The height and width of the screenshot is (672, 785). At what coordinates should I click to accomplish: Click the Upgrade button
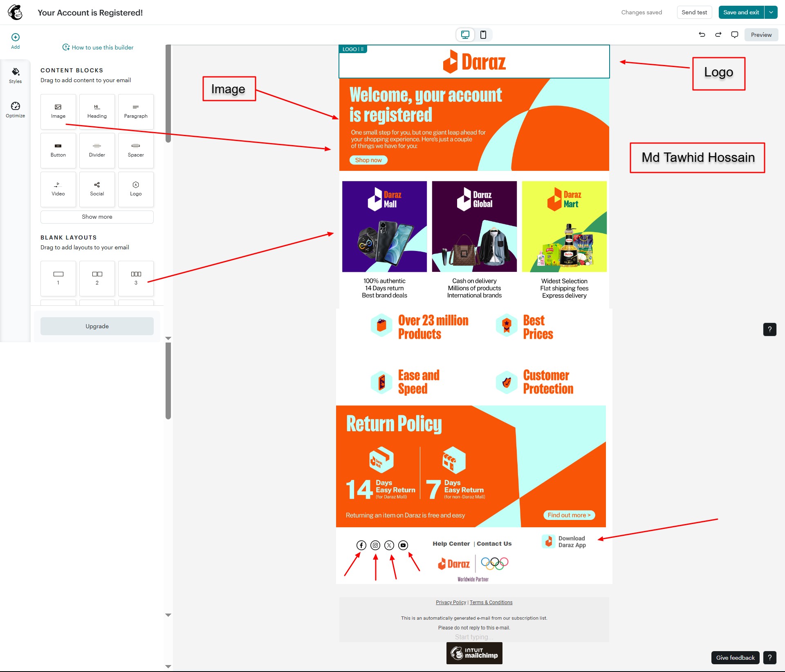pyautogui.click(x=97, y=326)
